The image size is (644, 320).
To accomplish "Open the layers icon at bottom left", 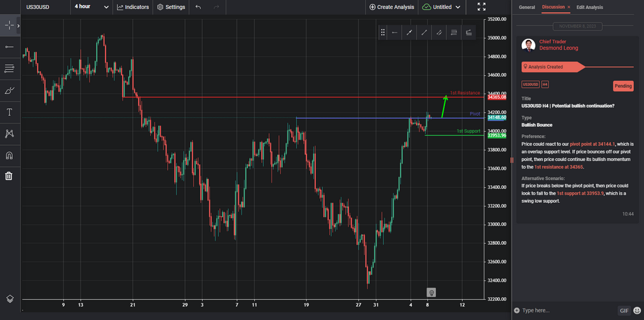I will [10, 298].
